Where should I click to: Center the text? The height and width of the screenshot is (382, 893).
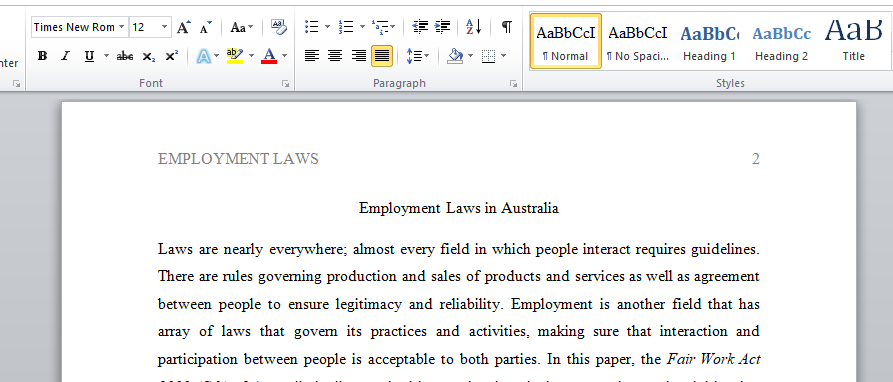pyautogui.click(x=335, y=56)
